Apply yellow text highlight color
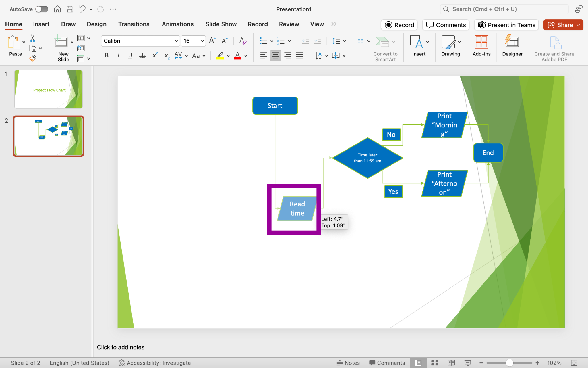Screen dimensions: 588x368 220,55
